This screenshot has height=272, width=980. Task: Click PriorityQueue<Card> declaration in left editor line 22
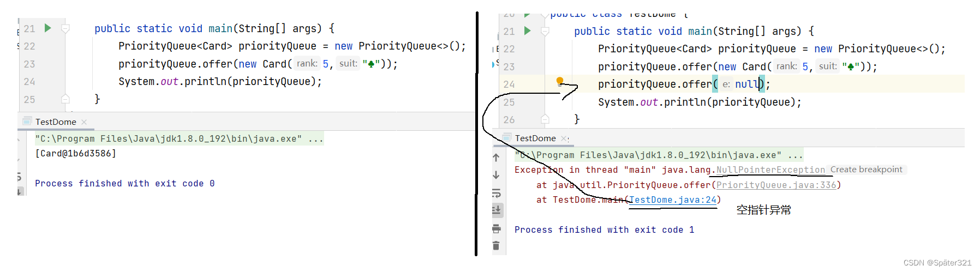point(292,46)
